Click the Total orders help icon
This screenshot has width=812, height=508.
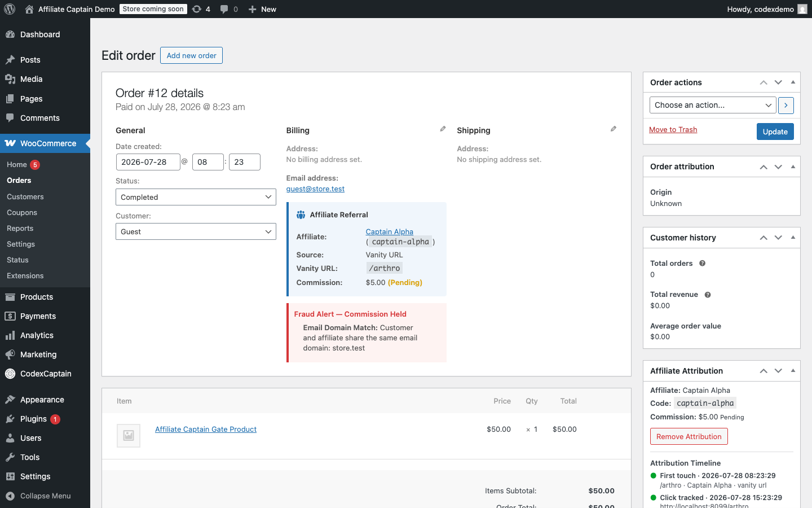click(703, 263)
